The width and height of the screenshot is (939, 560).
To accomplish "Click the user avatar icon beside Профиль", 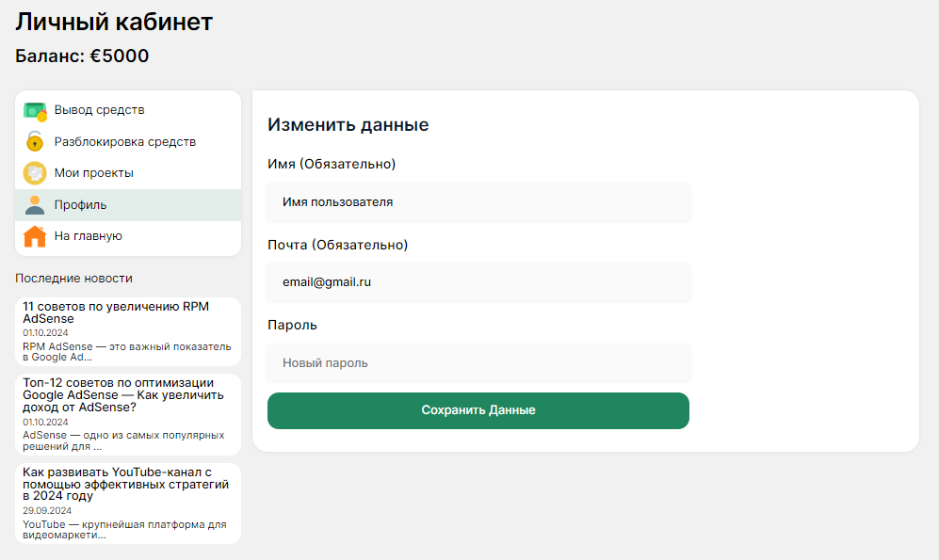I will coord(35,205).
